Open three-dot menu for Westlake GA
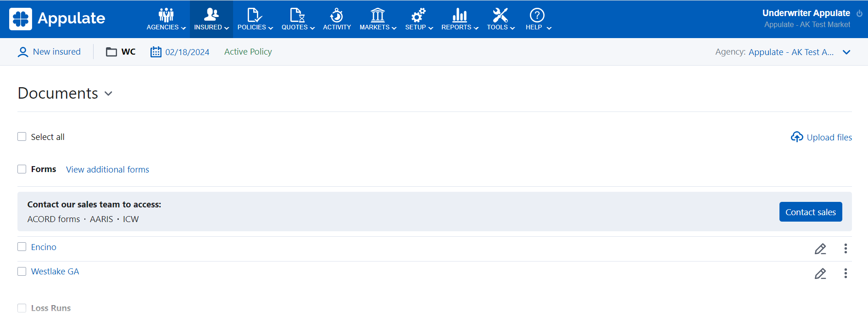This screenshot has width=868, height=323. point(846,273)
